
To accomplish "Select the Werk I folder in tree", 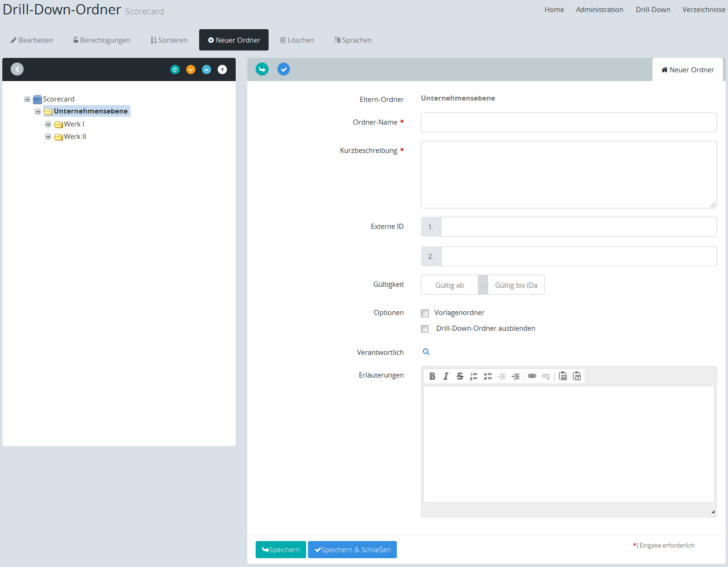I will (74, 124).
